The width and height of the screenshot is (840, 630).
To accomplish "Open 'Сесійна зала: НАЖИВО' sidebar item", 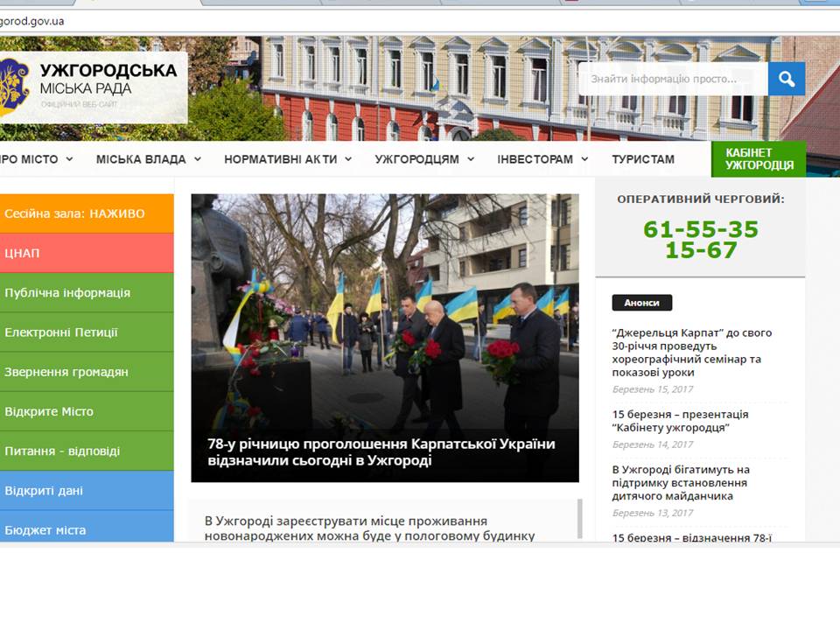I will coord(86,213).
